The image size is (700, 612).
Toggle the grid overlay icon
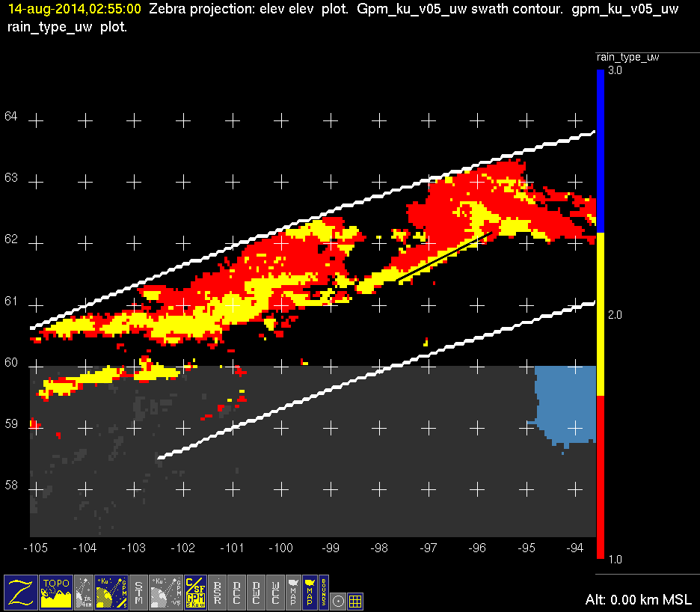(355, 600)
